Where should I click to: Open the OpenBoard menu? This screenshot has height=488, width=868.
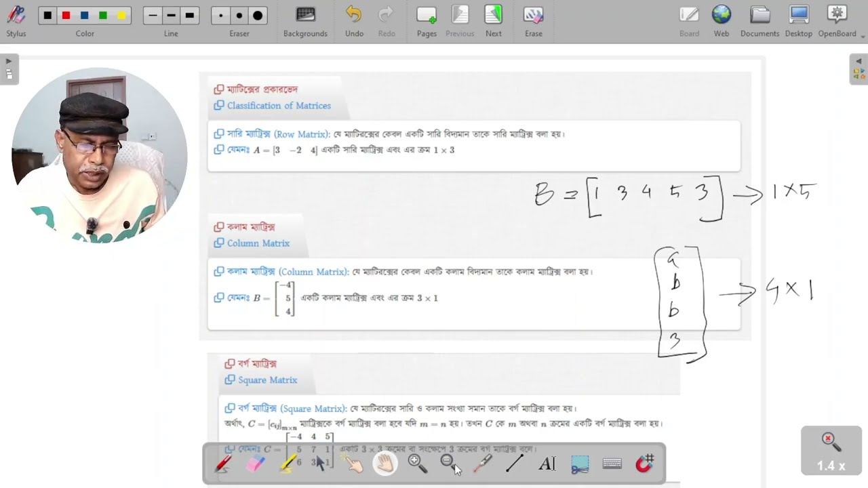tap(837, 21)
